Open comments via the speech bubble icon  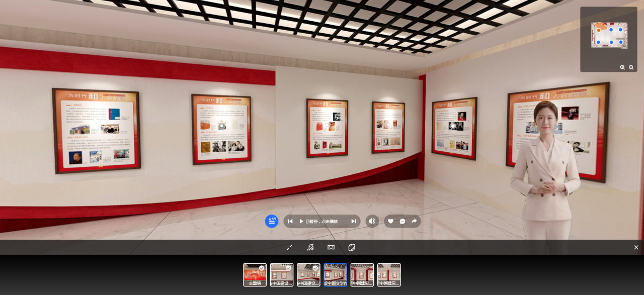[x=403, y=221]
